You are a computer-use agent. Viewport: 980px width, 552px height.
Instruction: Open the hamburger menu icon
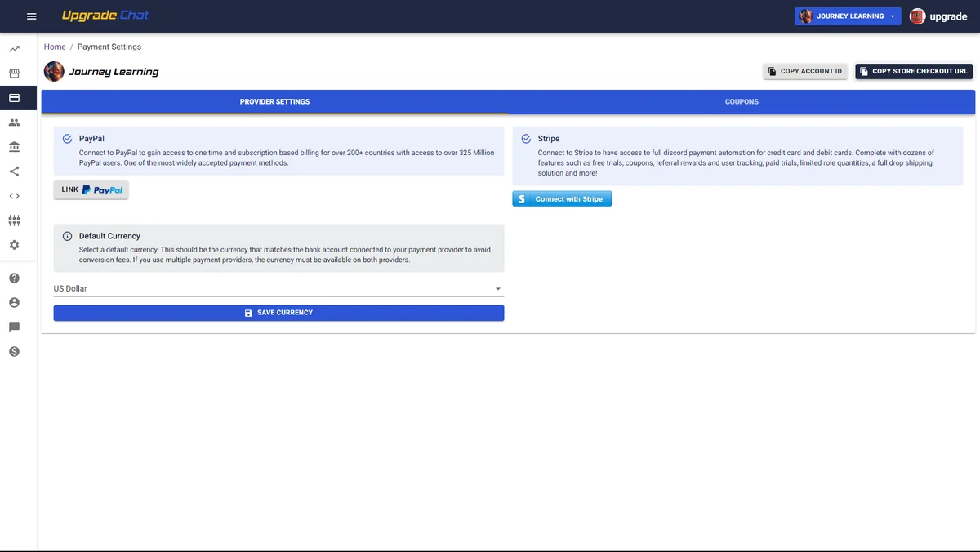click(32, 16)
